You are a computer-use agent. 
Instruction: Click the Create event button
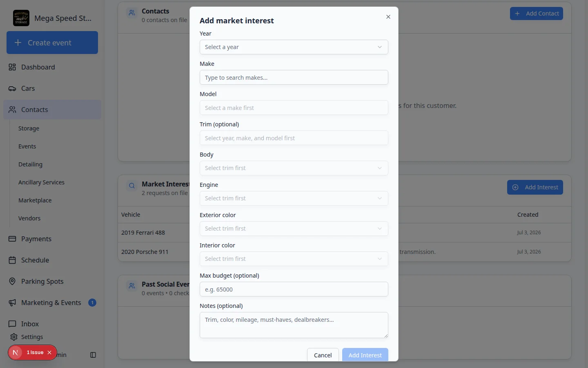(52, 43)
